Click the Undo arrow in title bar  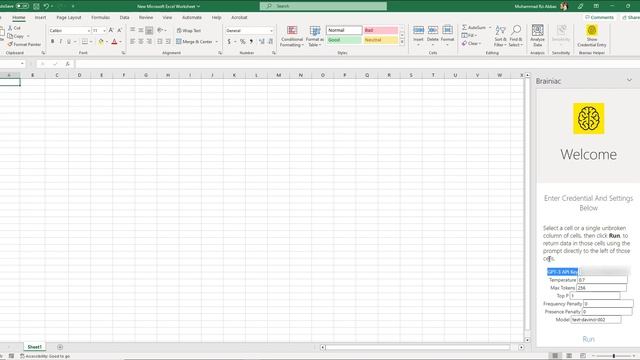46,6
